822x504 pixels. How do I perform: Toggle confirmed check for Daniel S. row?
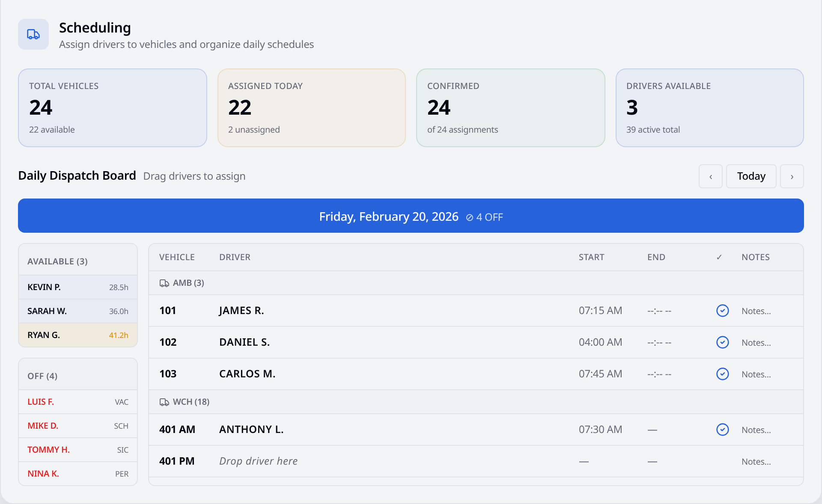pos(722,342)
